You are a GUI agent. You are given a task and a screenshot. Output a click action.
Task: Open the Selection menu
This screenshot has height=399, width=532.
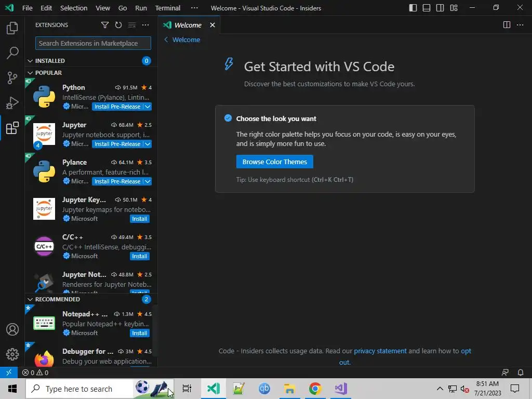coord(74,8)
